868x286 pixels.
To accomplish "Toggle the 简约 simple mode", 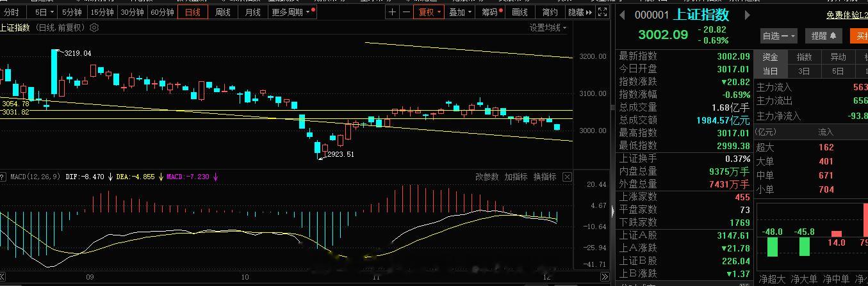I will tap(550, 12).
